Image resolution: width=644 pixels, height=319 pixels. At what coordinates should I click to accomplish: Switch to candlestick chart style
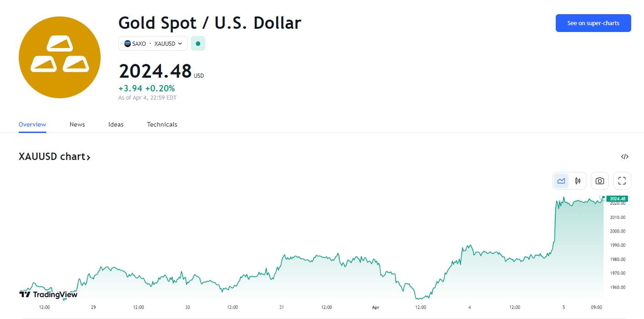578,181
